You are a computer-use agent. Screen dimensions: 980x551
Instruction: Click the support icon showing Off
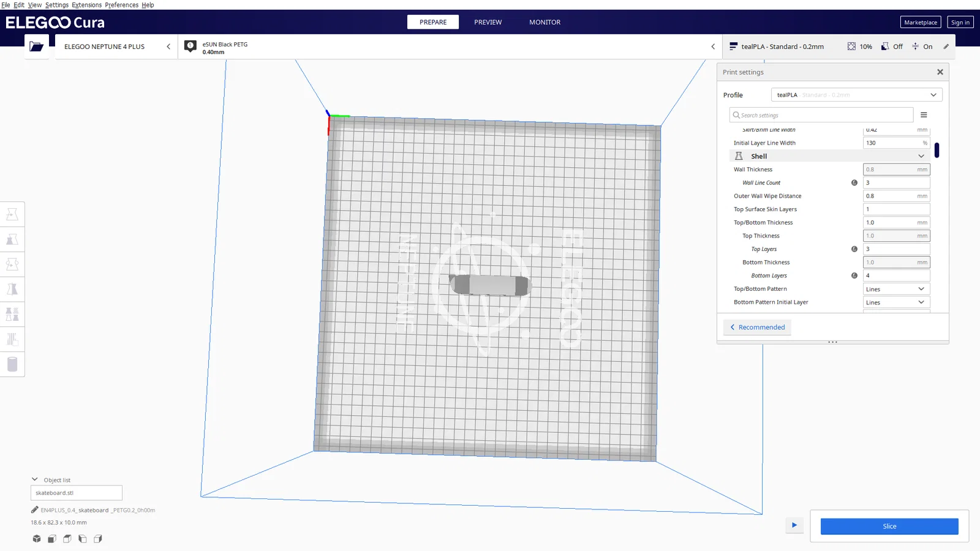pyautogui.click(x=885, y=47)
